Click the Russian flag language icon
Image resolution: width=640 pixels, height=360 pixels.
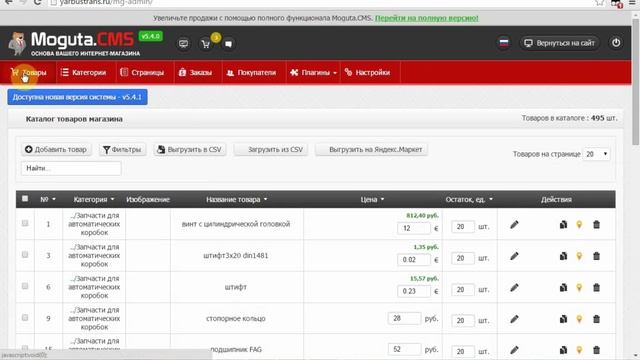point(504,43)
